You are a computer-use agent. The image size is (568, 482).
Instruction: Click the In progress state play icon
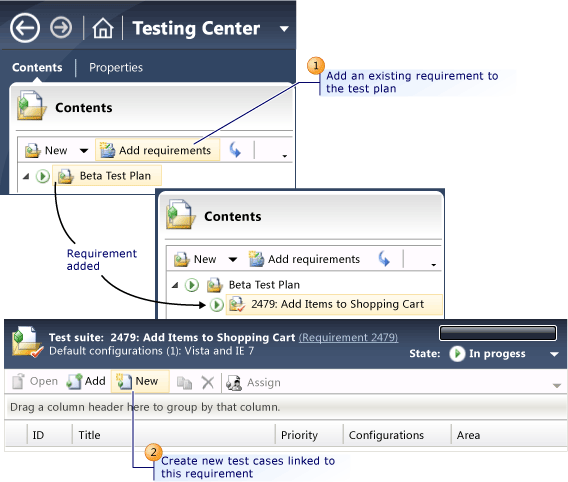[457, 353]
